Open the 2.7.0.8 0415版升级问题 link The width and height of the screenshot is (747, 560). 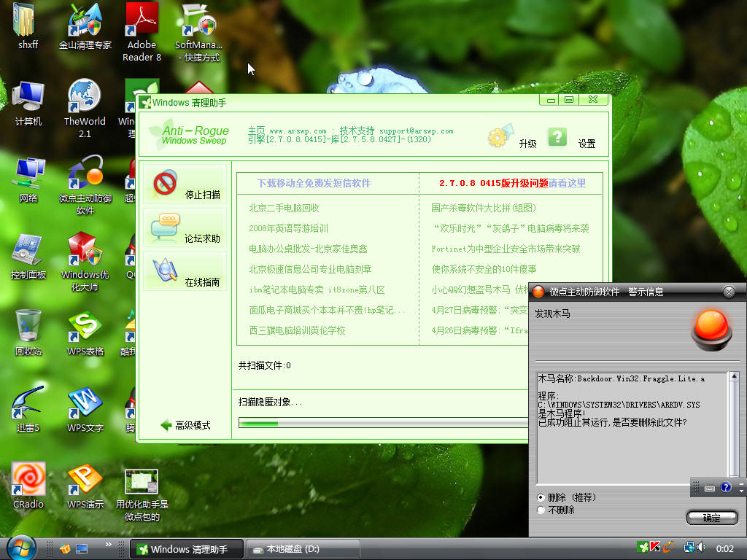point(494,183)
